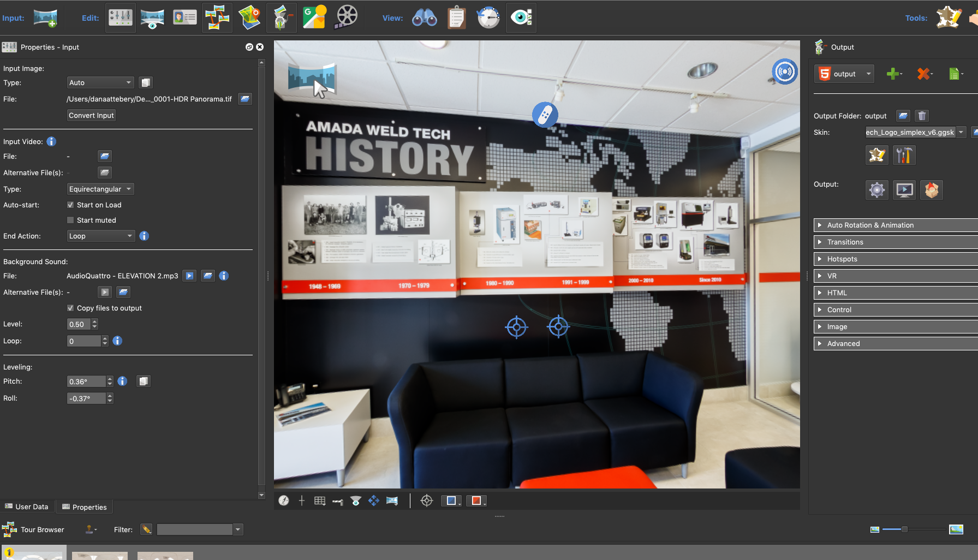Image resolution: width=978 pixels, height=560 pixels.
Task: Open the End Action Loop dropdown
Action: (x=100, y=236)
